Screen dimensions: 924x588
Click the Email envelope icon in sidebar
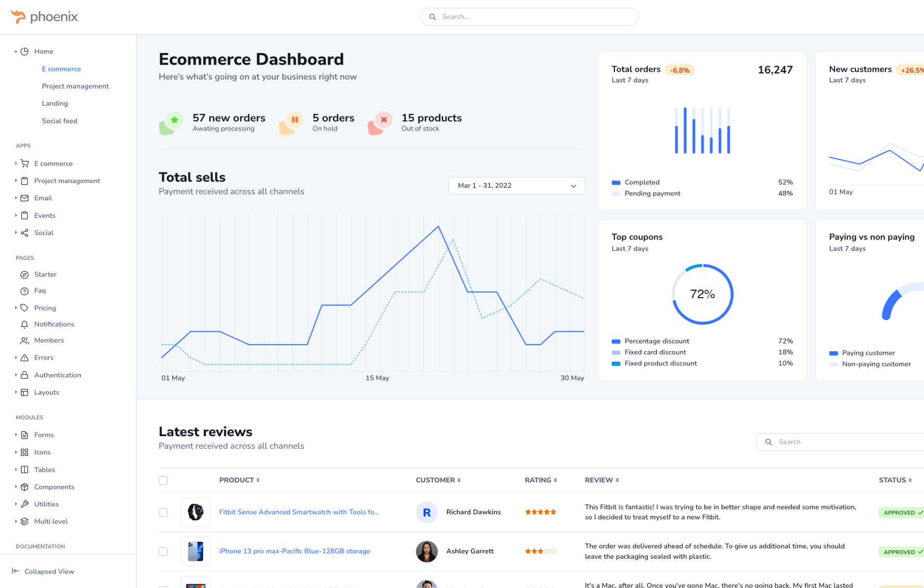click(24, 198)
